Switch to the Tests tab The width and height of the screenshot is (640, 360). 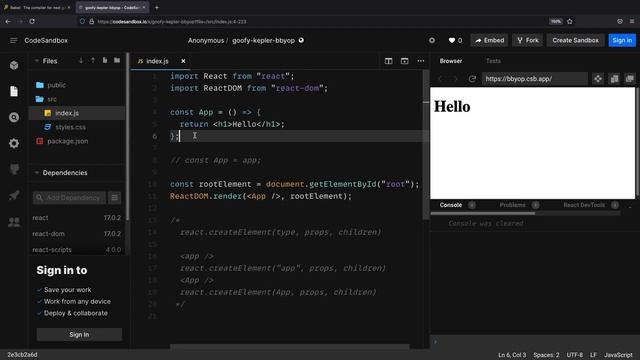(x=493, y=61)
